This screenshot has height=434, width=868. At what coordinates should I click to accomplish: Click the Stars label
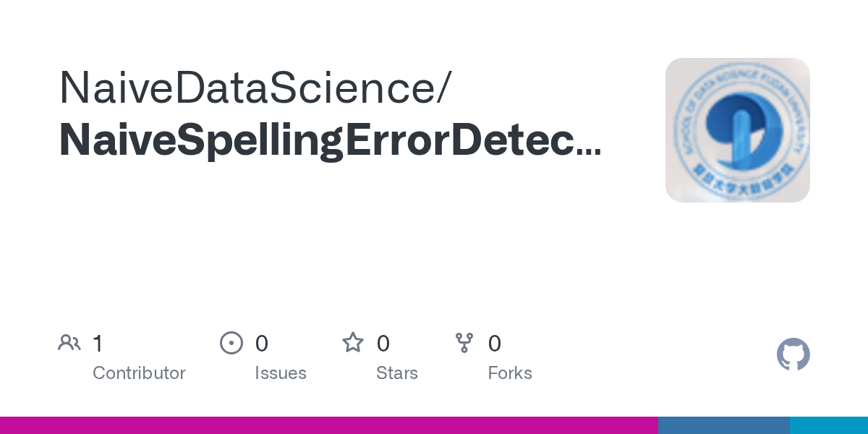(x=397, y=373)
